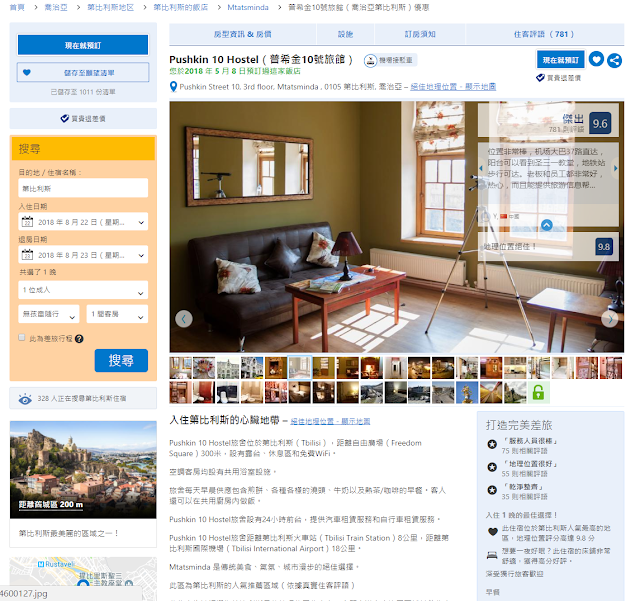
Task: Open children count dropdown
Action: coord(49,314)
